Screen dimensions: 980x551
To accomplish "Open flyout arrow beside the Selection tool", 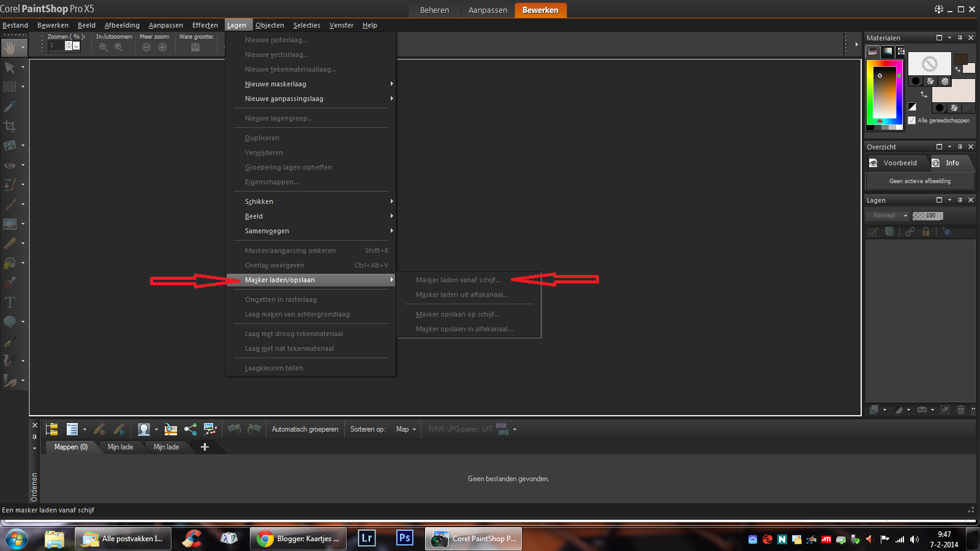I will point(23,86).
